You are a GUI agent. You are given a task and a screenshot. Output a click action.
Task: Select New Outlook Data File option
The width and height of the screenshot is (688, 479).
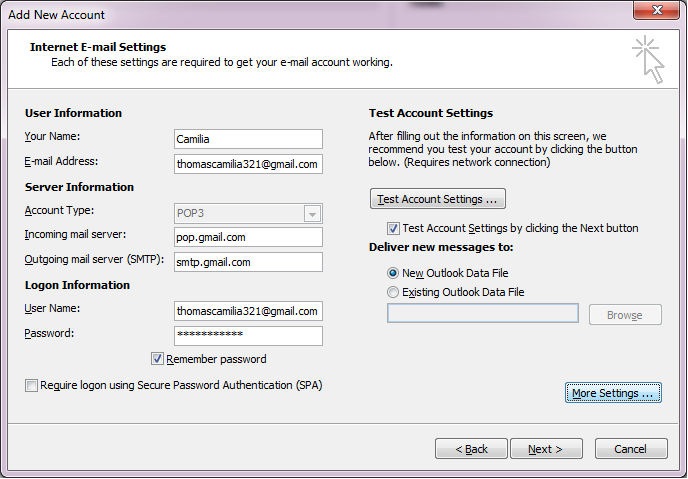click(x=393, y=273)
